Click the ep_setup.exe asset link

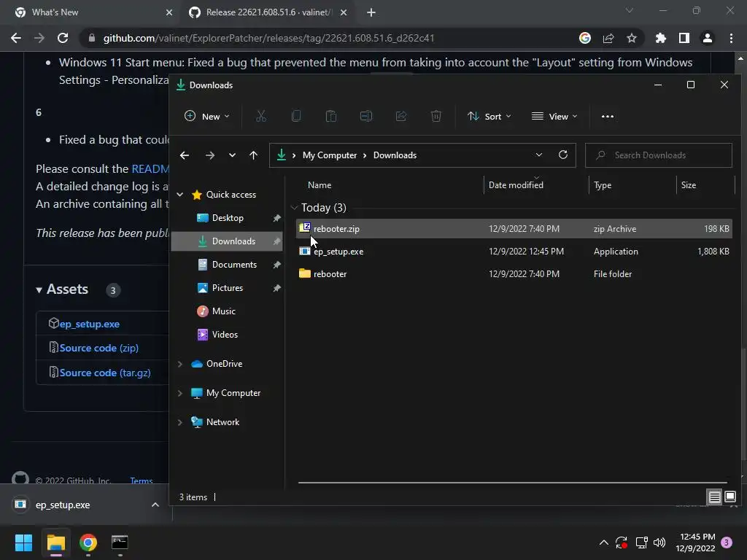pos(90,324)
